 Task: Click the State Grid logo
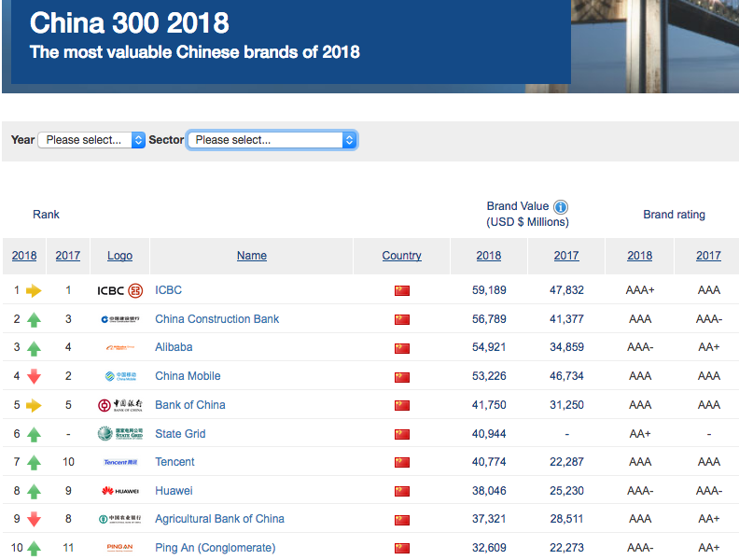(119, 433)
